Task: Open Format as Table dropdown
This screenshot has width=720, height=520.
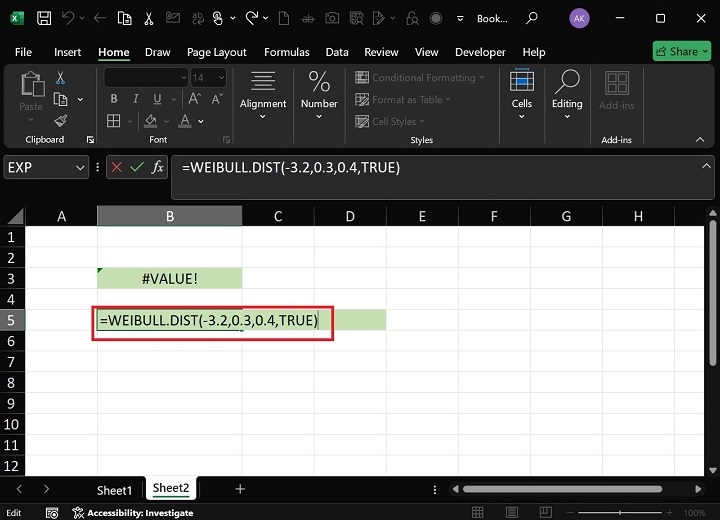Action: (x=403, y=99)
